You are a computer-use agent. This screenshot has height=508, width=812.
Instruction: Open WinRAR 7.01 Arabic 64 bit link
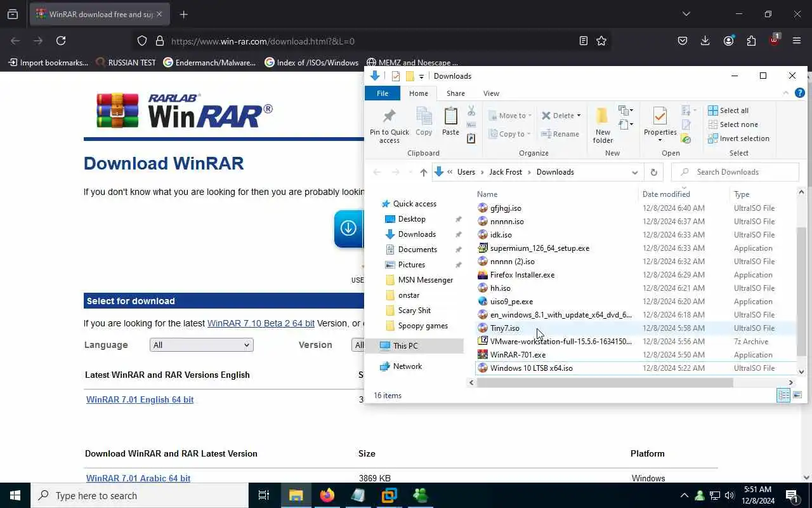(138, 478)
